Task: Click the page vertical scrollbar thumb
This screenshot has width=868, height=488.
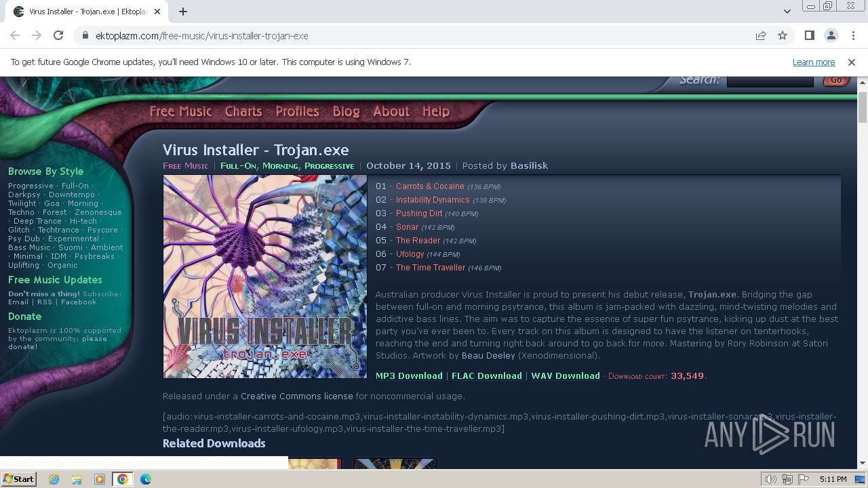Action: [x=863, y=106]
